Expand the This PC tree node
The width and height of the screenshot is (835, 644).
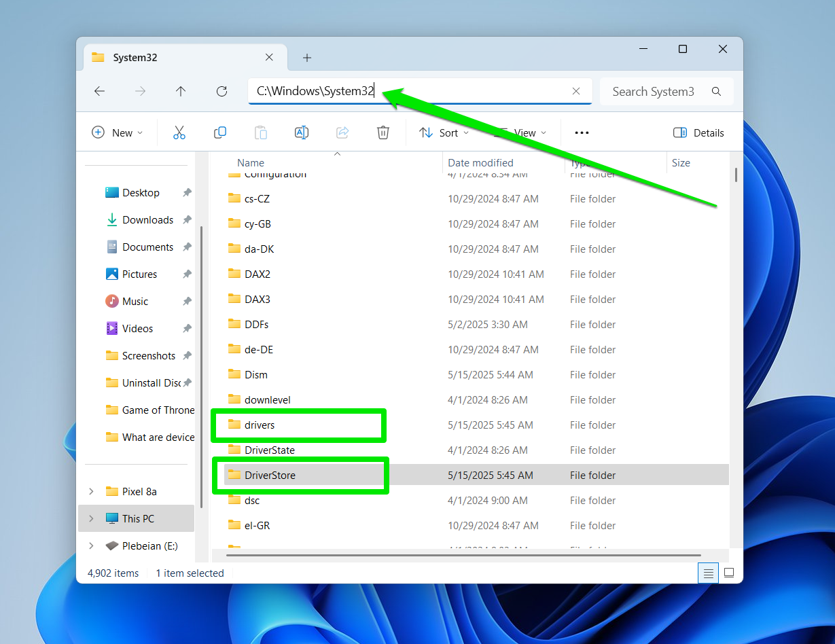pos(92,518)
